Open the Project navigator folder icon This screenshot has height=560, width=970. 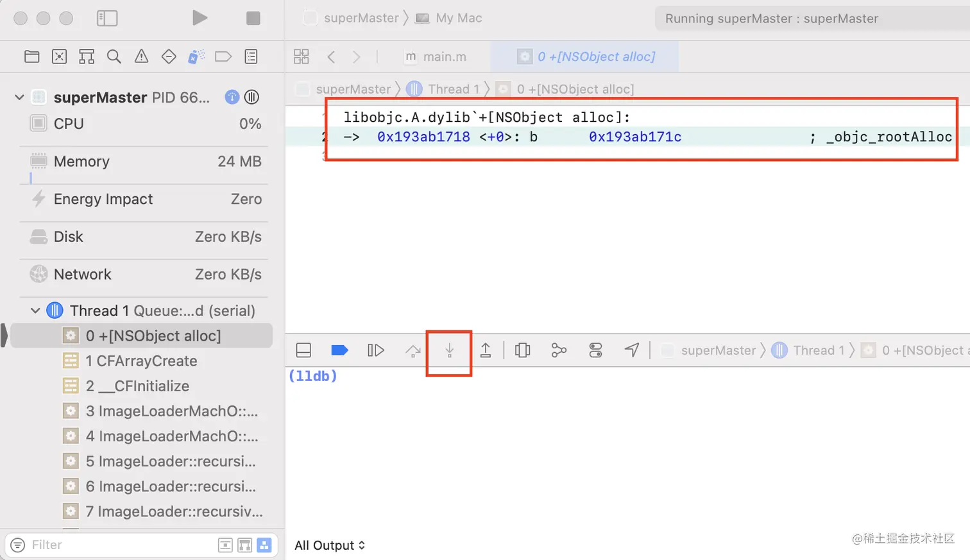31,56
